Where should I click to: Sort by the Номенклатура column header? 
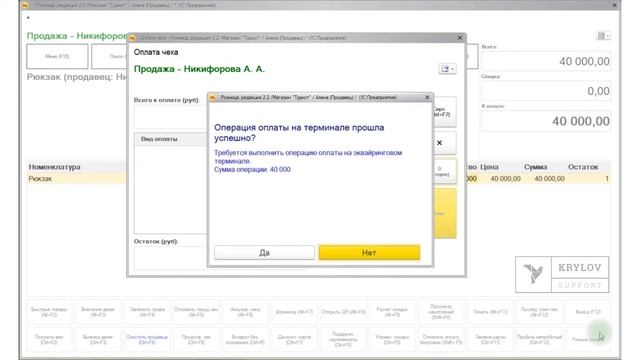point(54,167)
